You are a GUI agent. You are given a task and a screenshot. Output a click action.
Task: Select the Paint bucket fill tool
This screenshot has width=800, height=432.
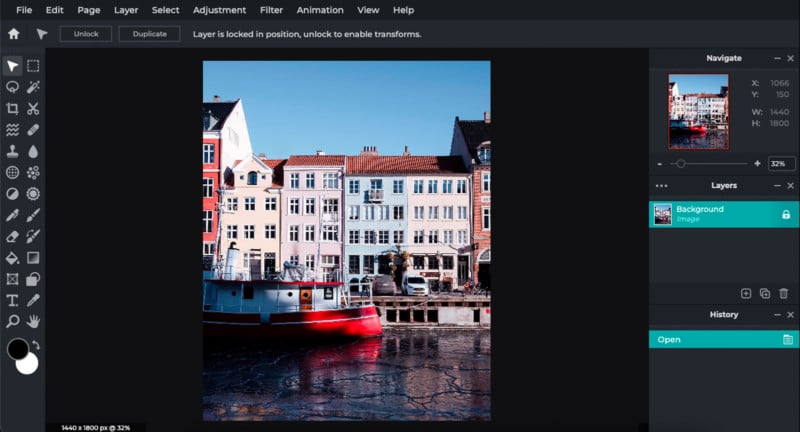[x=12, y=257]
